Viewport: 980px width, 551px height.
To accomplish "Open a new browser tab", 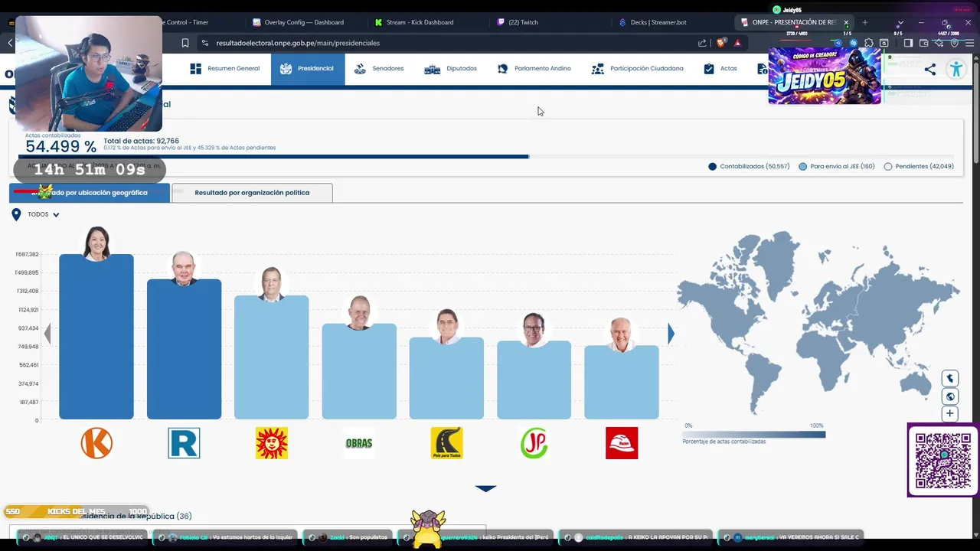I will pos(865,22).
